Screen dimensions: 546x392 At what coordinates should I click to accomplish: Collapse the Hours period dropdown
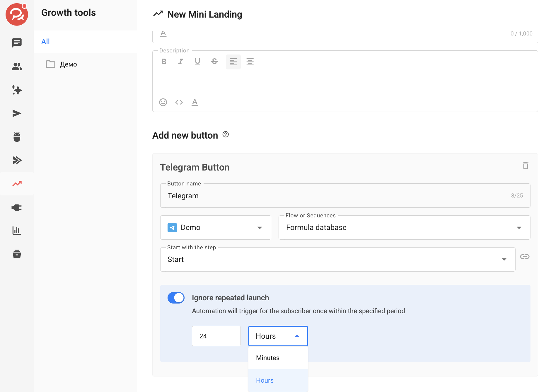[x=278, y=336]
